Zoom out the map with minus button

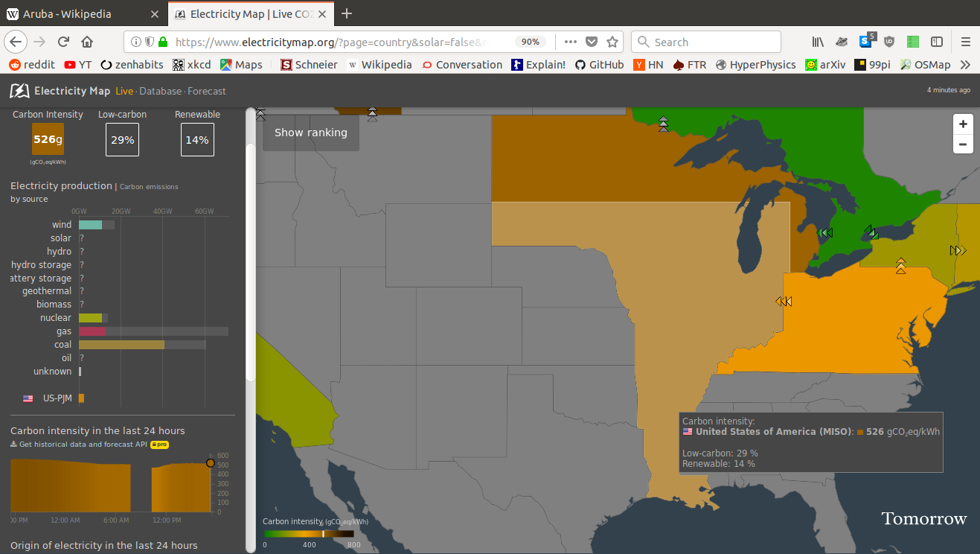[963, 144]
